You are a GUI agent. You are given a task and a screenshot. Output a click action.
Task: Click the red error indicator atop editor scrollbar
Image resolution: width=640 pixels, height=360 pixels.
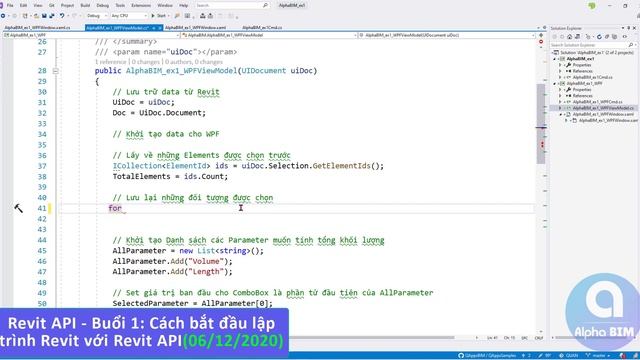[x=541, y=42]
